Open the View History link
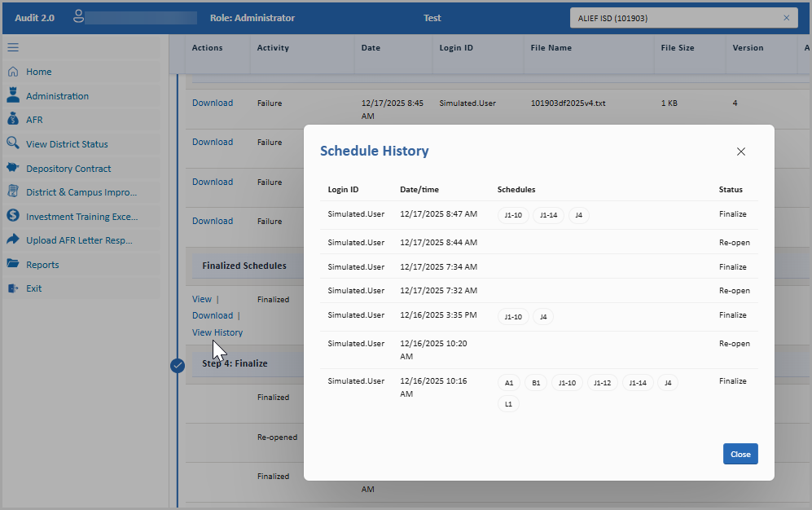Screen dimensions: 812x510 217,332
